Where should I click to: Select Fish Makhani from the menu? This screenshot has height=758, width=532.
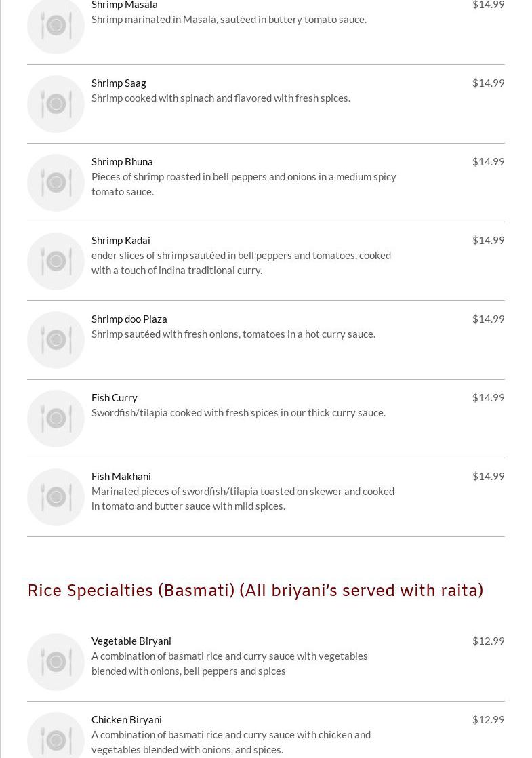pyautogui.click(x=121, y=476)
